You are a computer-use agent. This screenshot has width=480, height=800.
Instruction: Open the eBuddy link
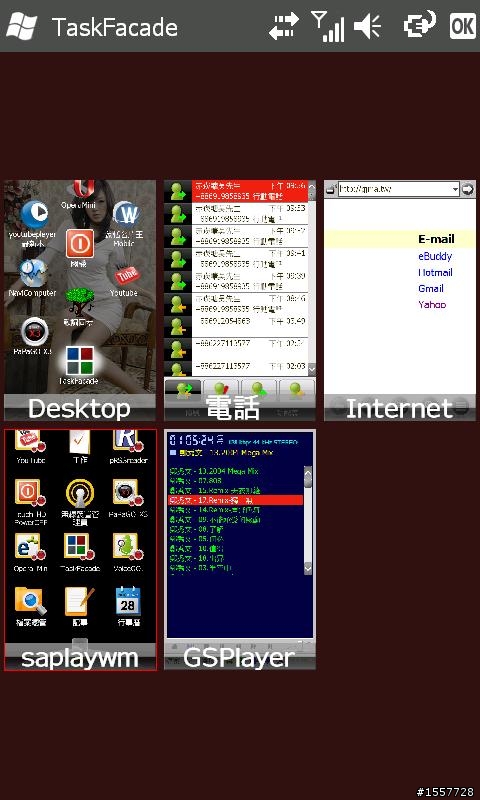pos(435,256)
